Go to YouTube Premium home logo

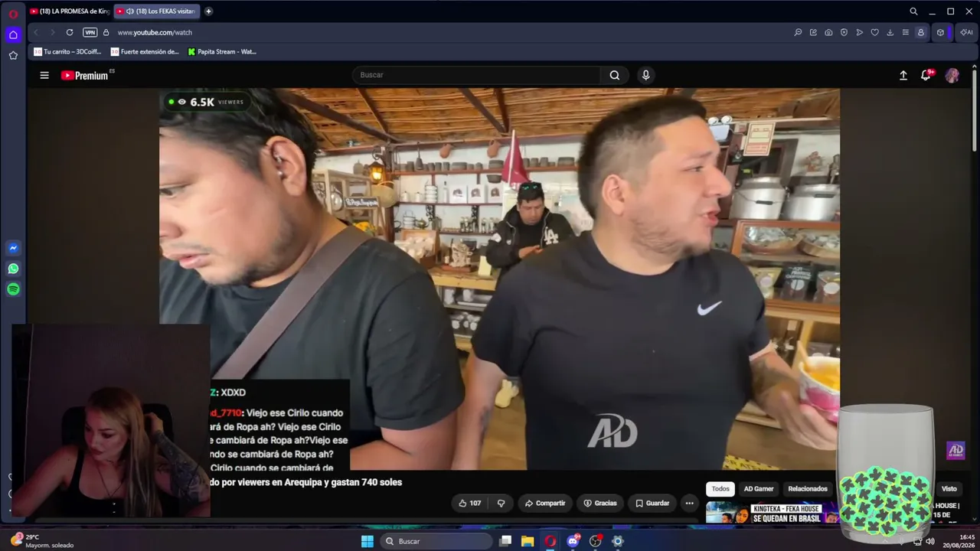[x=85, y=75]
